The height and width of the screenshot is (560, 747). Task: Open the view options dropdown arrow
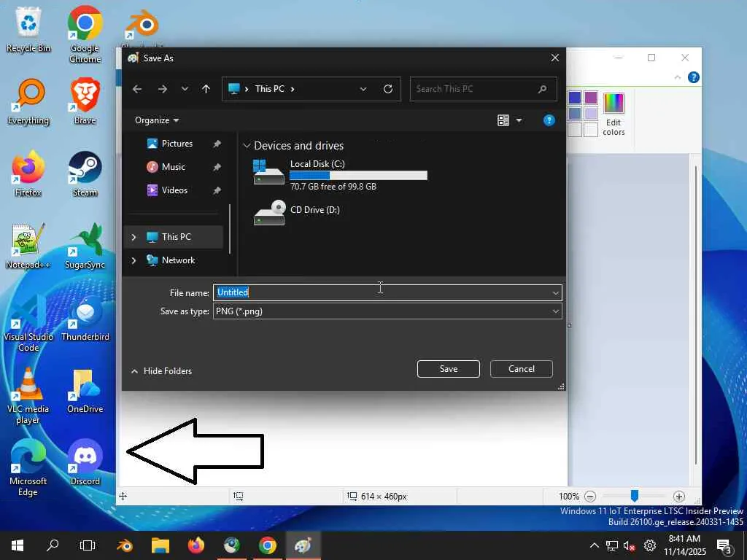[519, 120]
